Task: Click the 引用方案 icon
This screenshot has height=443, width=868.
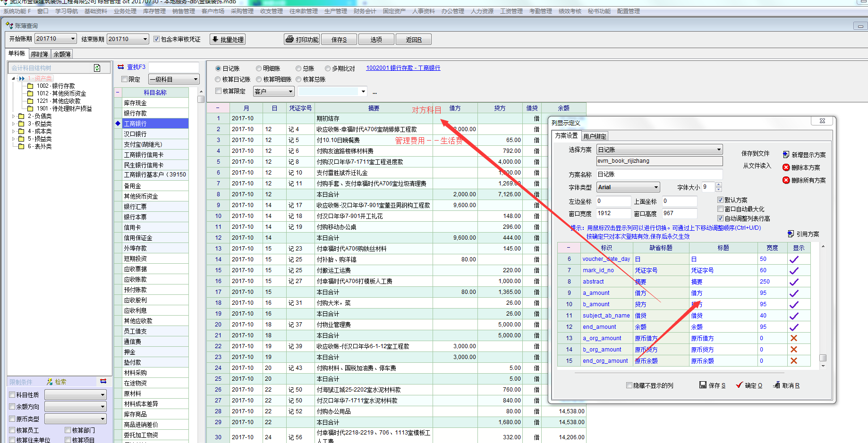Action: 791,234
